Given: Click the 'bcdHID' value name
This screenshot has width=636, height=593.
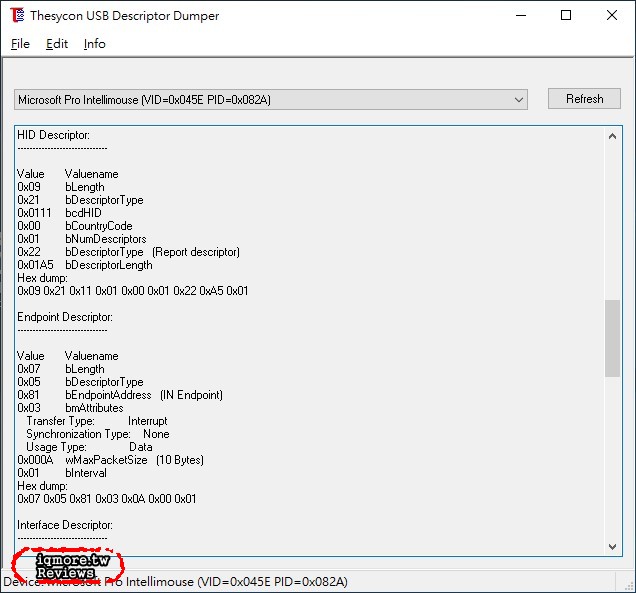Looking at the screenshot, I should pyautogui.click(x=83, y=213).
